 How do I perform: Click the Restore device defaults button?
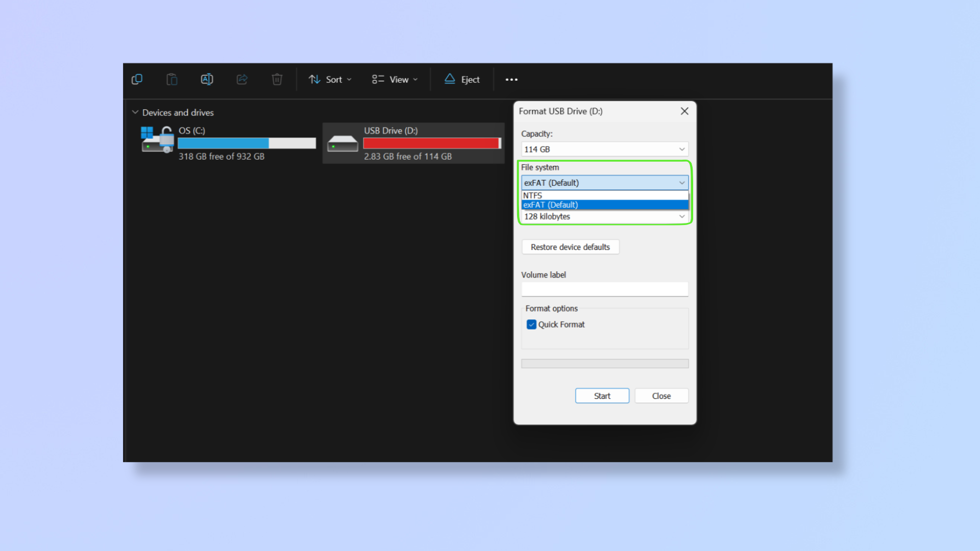coord(570,247)
